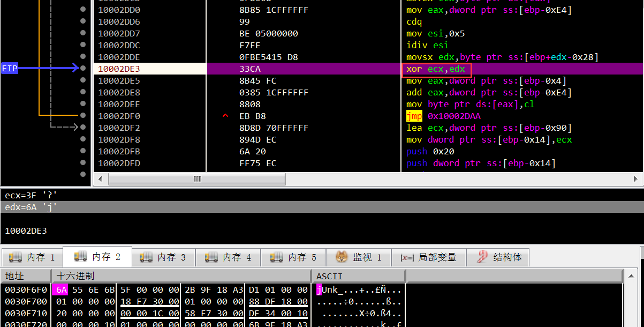The width and height of the screenshot is (644, 327).
Task: Toggle breakpoint dot beside address 10002DDC
Action: click(x=83, y=45)
